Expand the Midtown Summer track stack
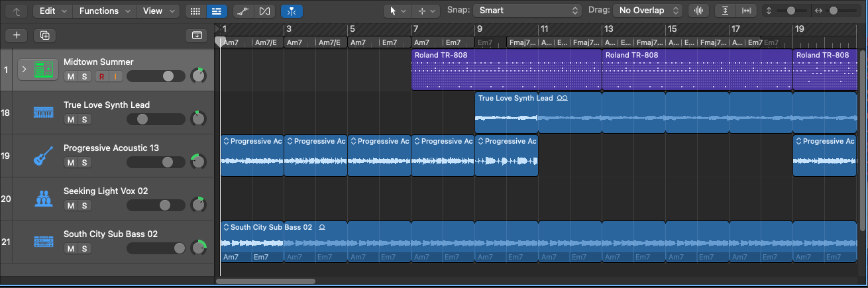This screenshot has height=288, width=868. [24, 68]
